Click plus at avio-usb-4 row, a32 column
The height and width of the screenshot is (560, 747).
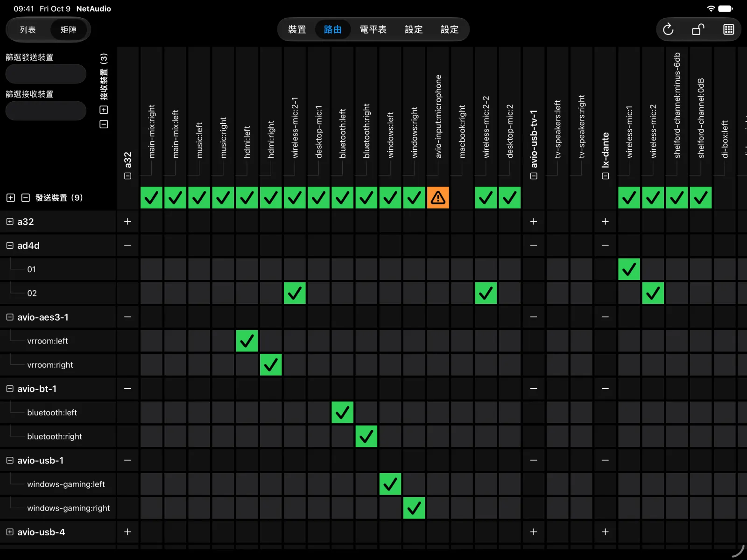127,532
